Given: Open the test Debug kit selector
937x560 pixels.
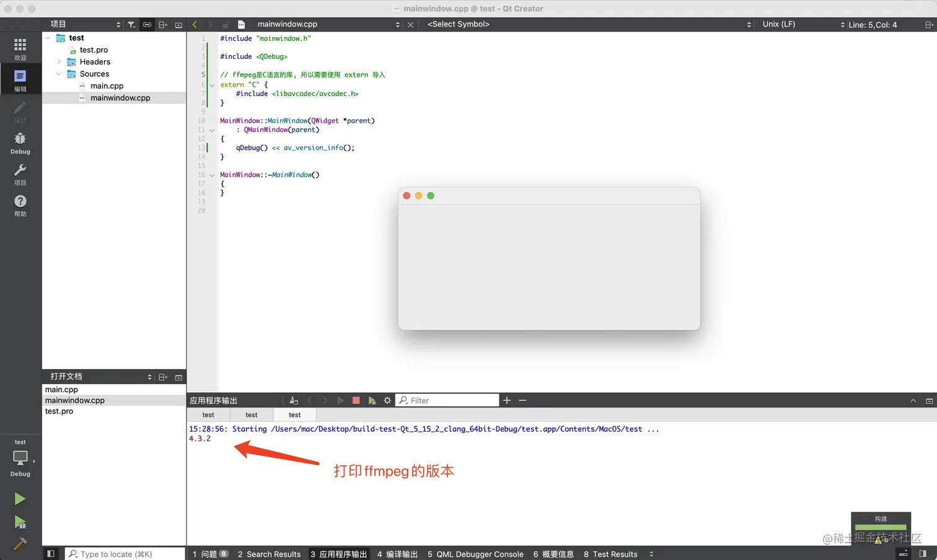Looking at the screenshot, I should click(20, 459).
